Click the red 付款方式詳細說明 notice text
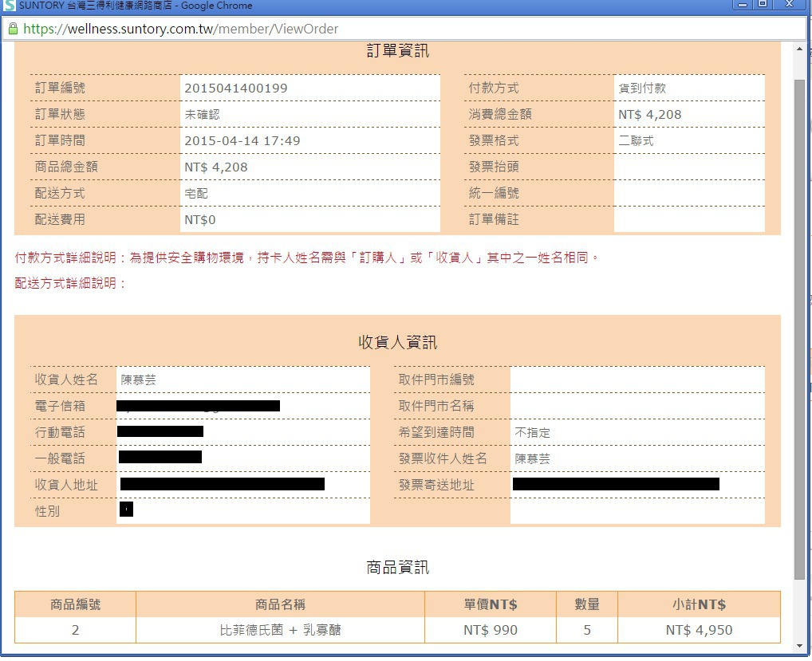 tap(306, 258)
